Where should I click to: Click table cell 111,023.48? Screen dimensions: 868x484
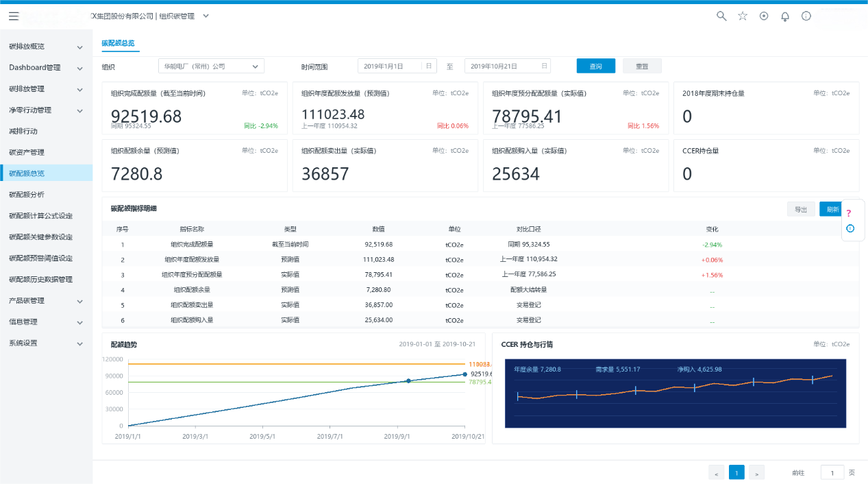pos(378,259)
